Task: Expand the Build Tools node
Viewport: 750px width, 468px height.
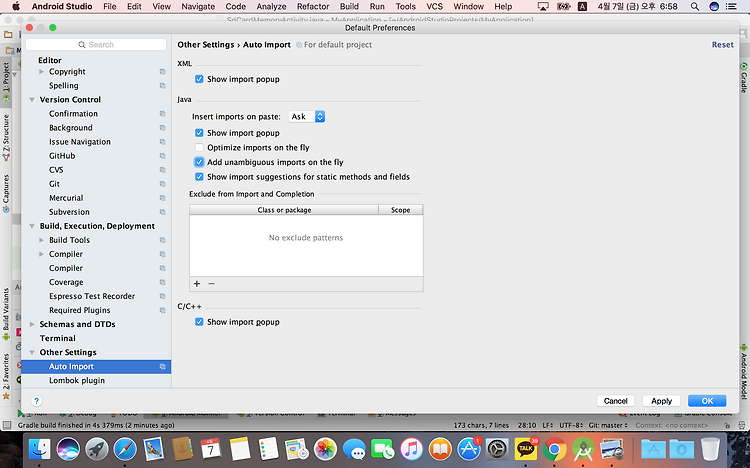Action: point(41,240)
